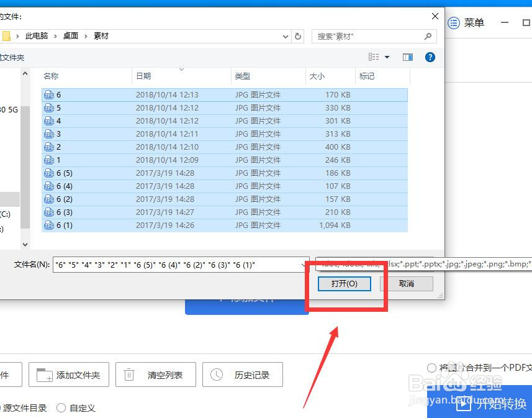The image size is (532, 418).
Task: Click the 打开(O) button
Action: pyautogui.click(x=345, y=284)
